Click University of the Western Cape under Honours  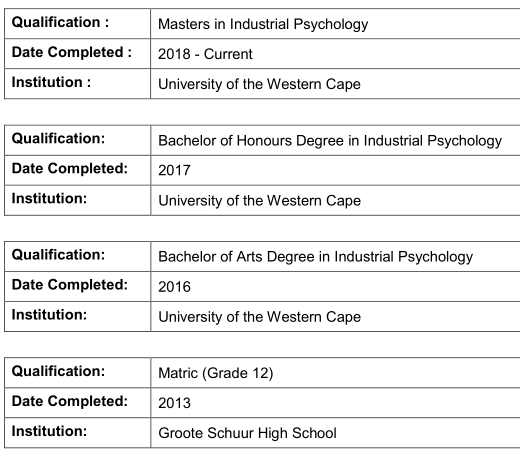pos(335,200)
